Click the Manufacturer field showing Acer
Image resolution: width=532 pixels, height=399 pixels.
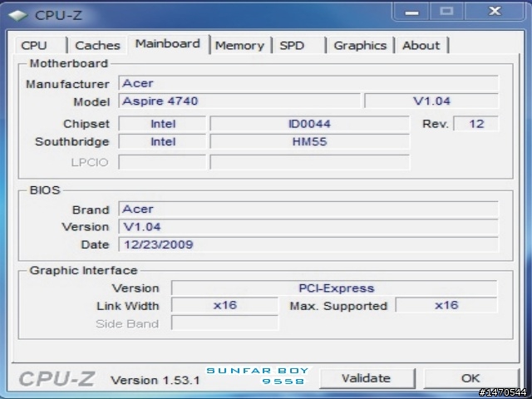[x=308, y=83]
